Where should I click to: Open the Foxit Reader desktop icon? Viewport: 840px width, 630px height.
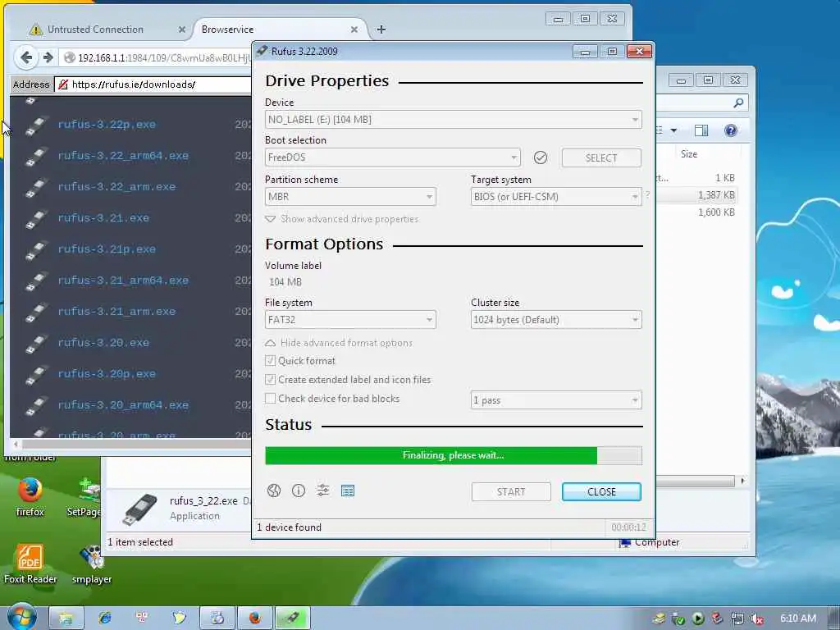[30, 563]
